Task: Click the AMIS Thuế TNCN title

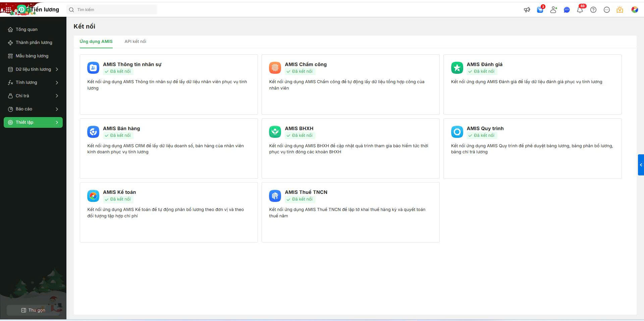Action: click(306, 192)
